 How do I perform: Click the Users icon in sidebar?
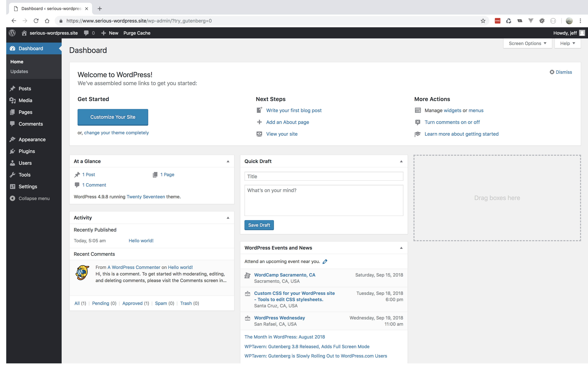(x=13, y=163)
